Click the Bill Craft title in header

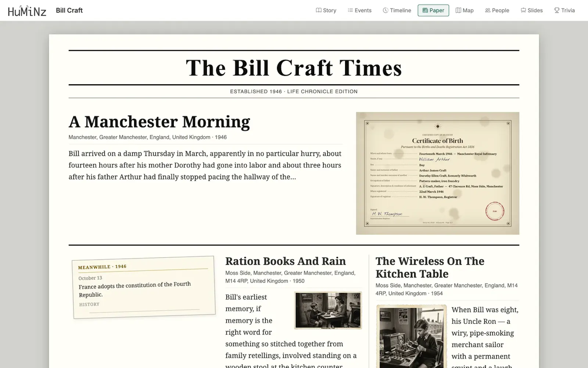(x=69, y=10)
